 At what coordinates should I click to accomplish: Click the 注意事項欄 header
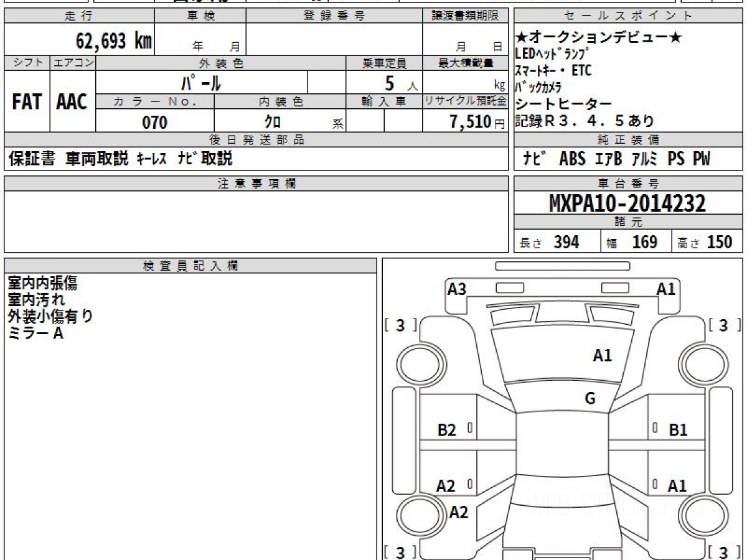point(256,184)
